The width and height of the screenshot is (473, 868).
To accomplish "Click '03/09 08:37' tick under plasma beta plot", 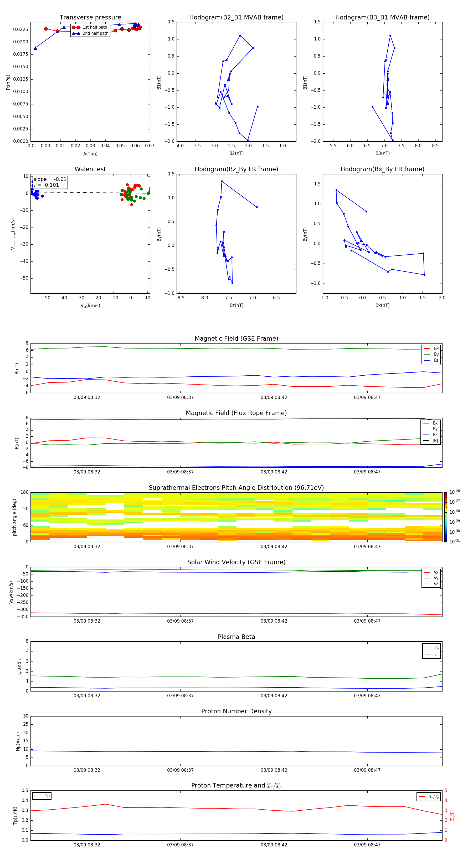I will coord(181,695).
